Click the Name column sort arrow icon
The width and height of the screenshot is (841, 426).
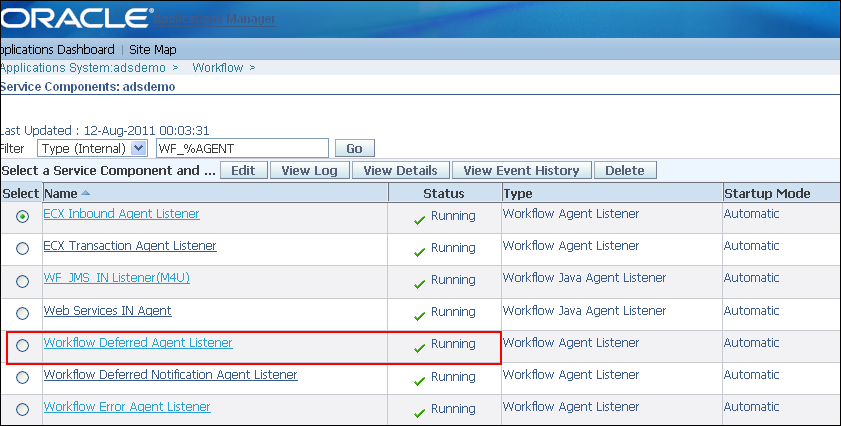tap(84, 193)
